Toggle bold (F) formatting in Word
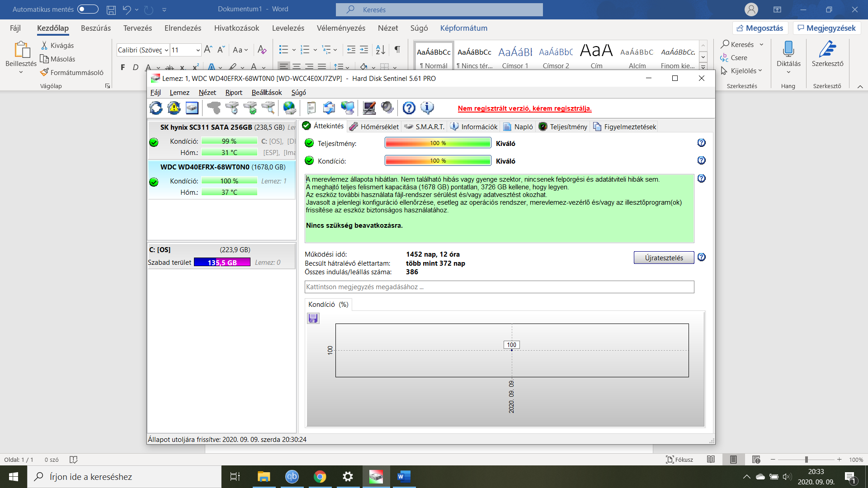The width and height of the screenshot is (868, 488). [123, 67]
